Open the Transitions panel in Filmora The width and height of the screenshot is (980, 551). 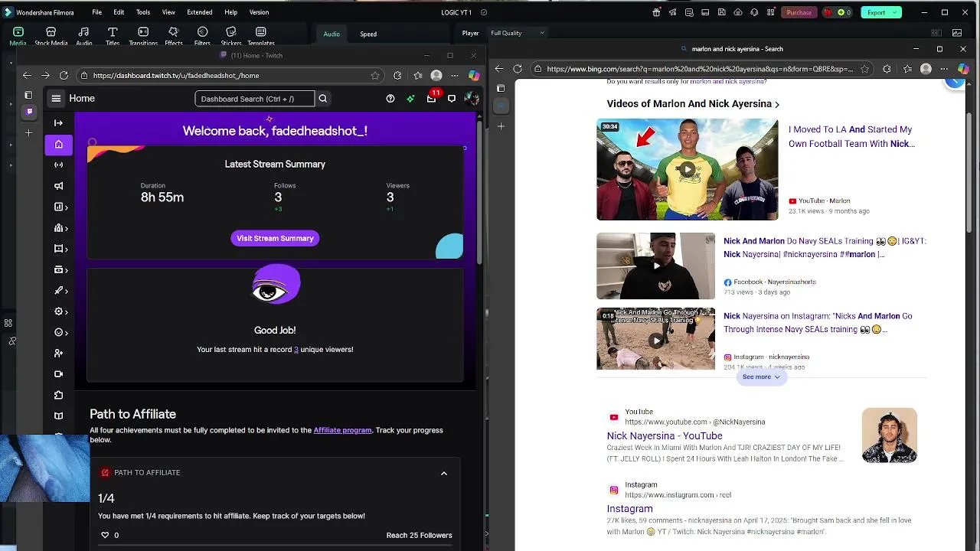tap(143, 36)
